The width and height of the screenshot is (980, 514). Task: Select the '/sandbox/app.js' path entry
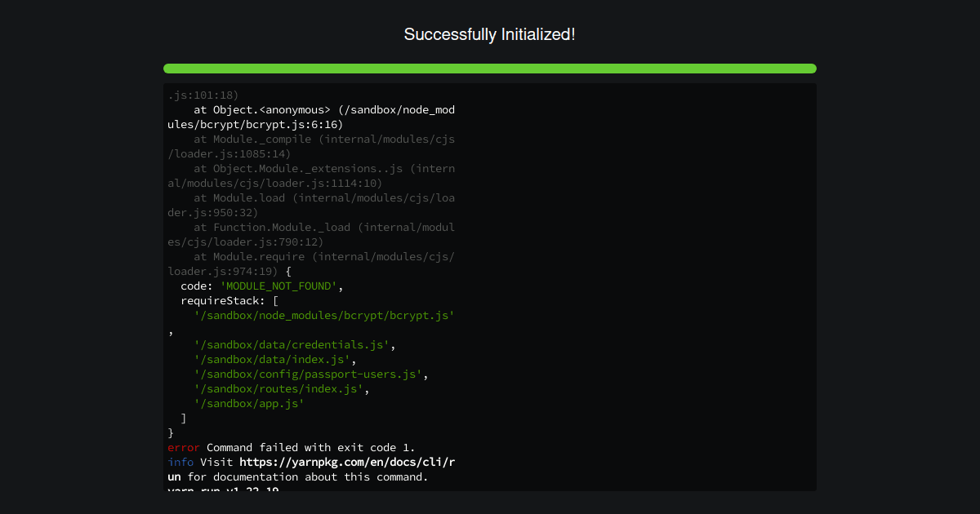(x=247, y=403)
